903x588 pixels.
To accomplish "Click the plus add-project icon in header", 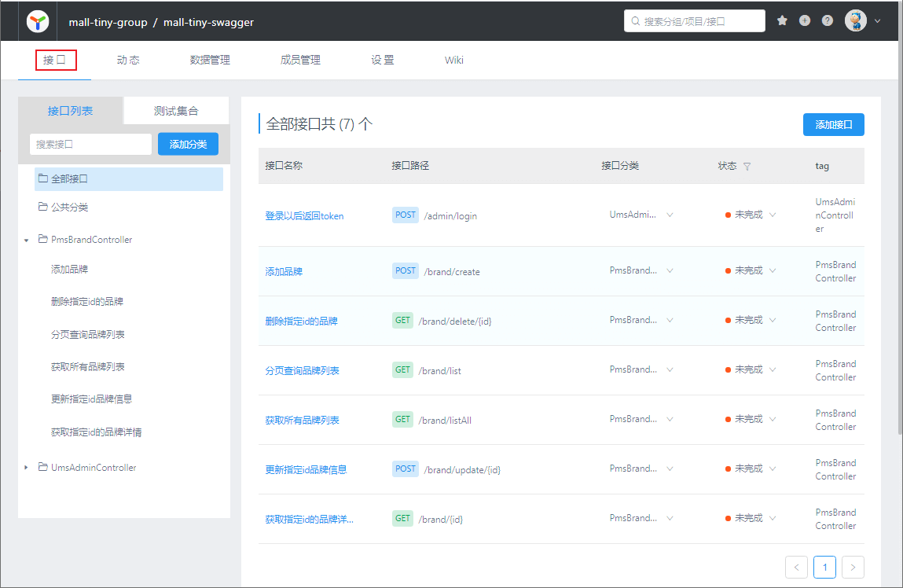I will [805, 21].
